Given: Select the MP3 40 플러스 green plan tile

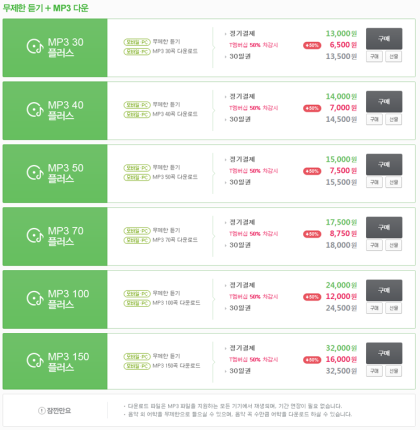Looking at the screenshot, I should [x=55, y=110].
